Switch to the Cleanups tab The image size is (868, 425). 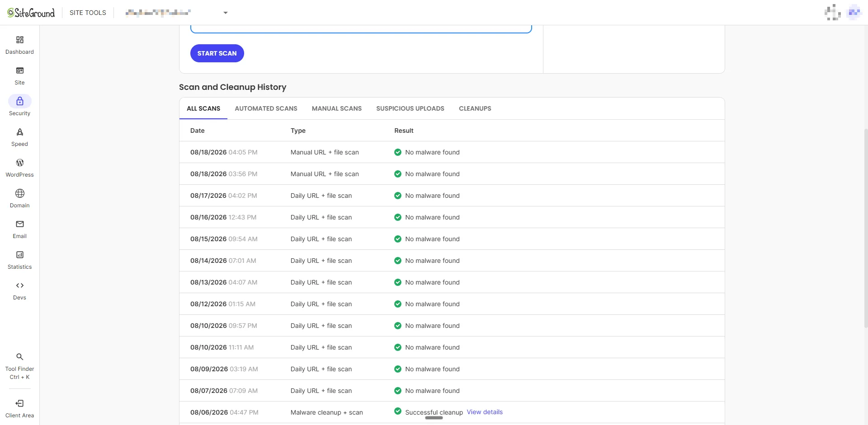(x=475, y=108)
